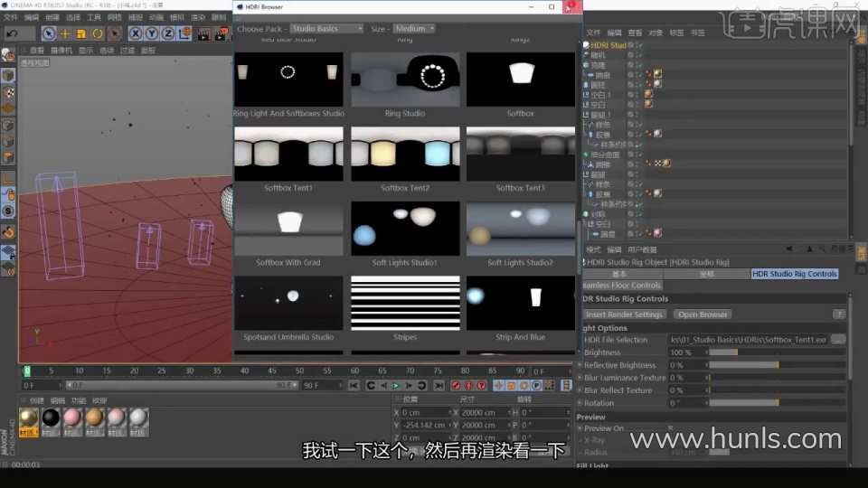Click the Play Forward button
Screen dimensions: 868x488
pos(396,386)
